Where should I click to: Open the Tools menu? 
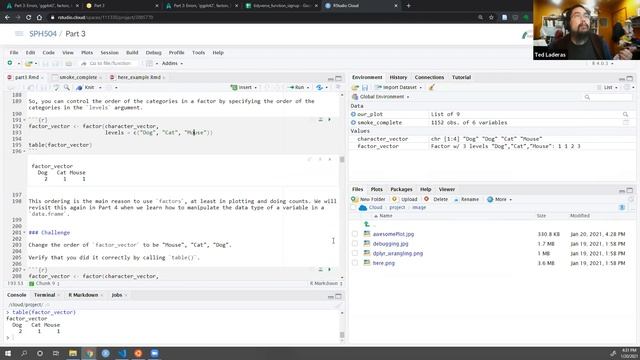[198, 53]
